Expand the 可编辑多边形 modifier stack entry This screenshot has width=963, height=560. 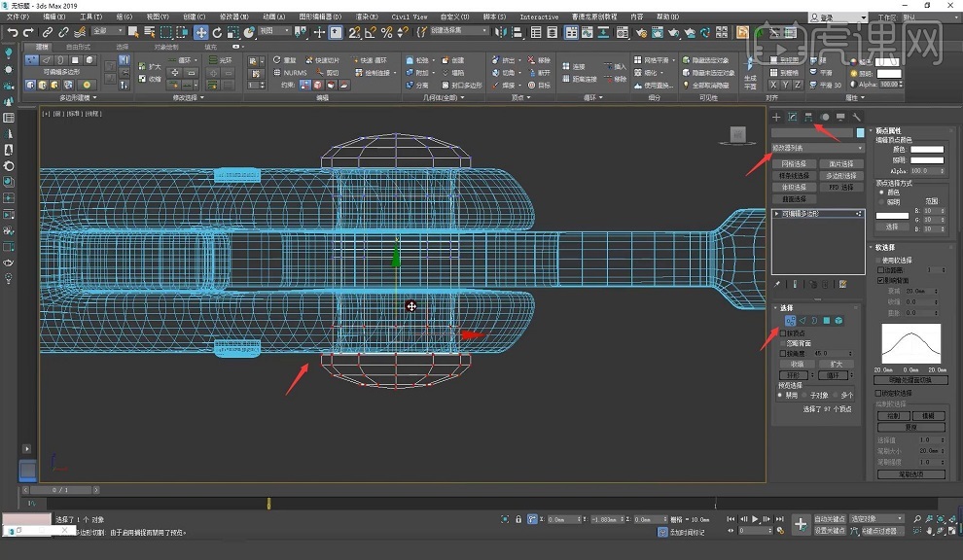click(x=776, y=213)
